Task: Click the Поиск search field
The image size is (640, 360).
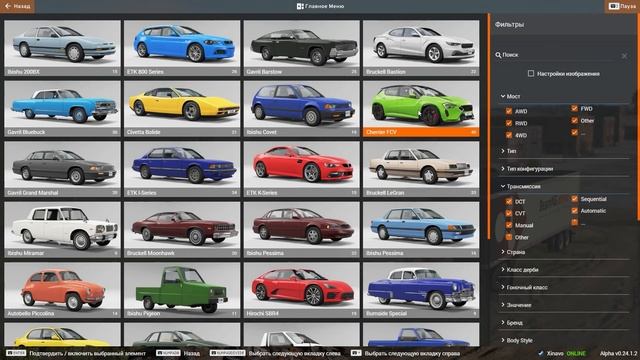Action: tap(561, 55)
